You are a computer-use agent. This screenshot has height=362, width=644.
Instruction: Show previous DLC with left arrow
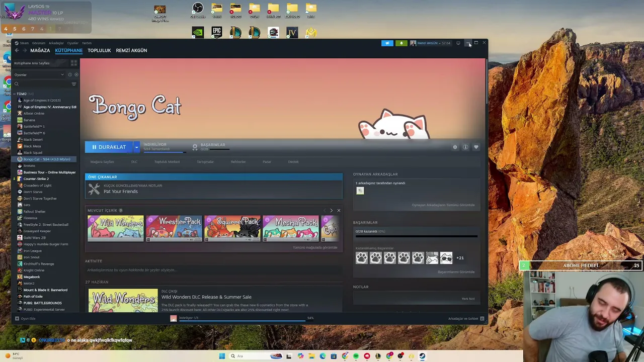(x=325, y=210)
